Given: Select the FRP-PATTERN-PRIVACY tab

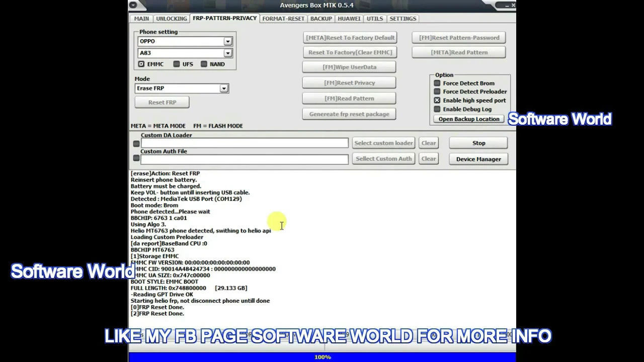Looking at the screenshot, I should (x=224, y=18).
